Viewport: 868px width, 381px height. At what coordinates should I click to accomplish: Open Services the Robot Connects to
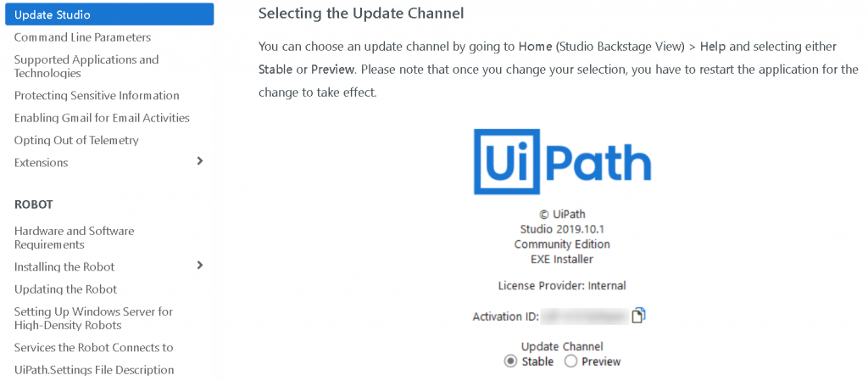click(93, 347)
